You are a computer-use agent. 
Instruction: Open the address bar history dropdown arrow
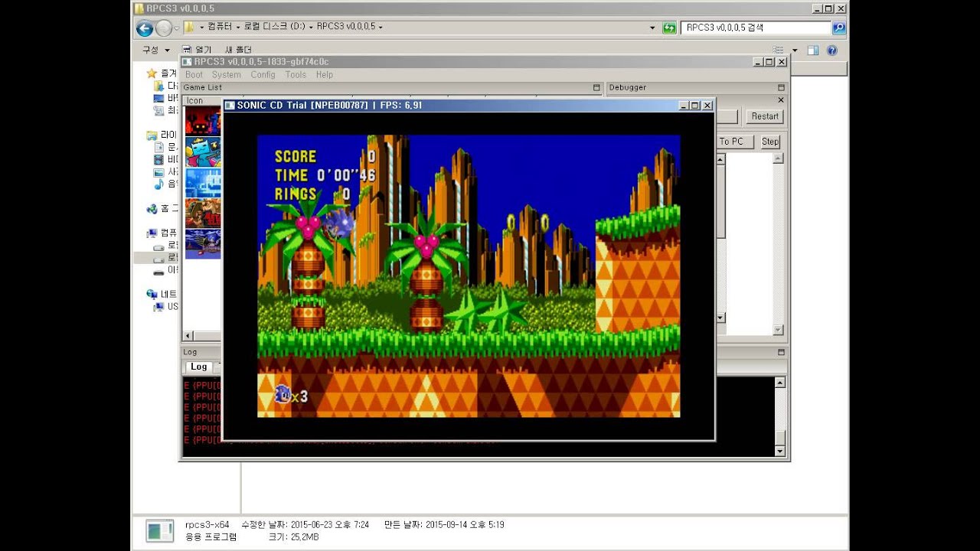point(652,28)
